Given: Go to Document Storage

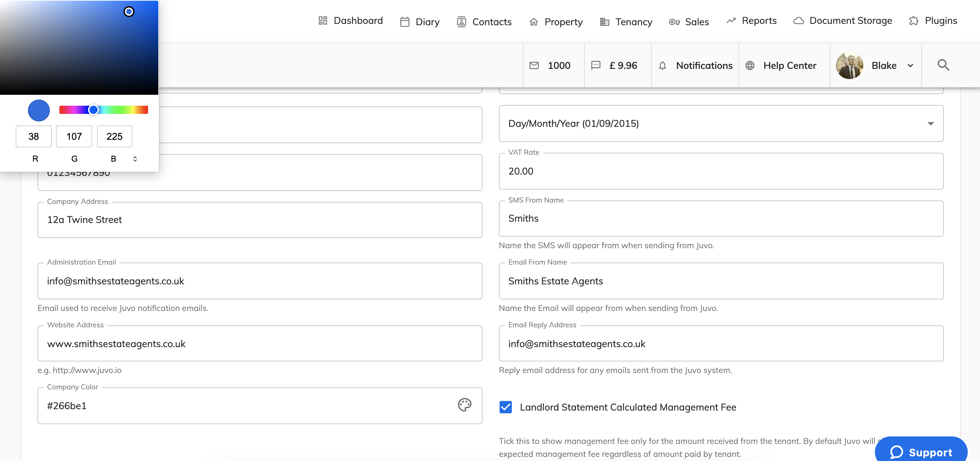Looking at the screenshot, I should 843,20.
